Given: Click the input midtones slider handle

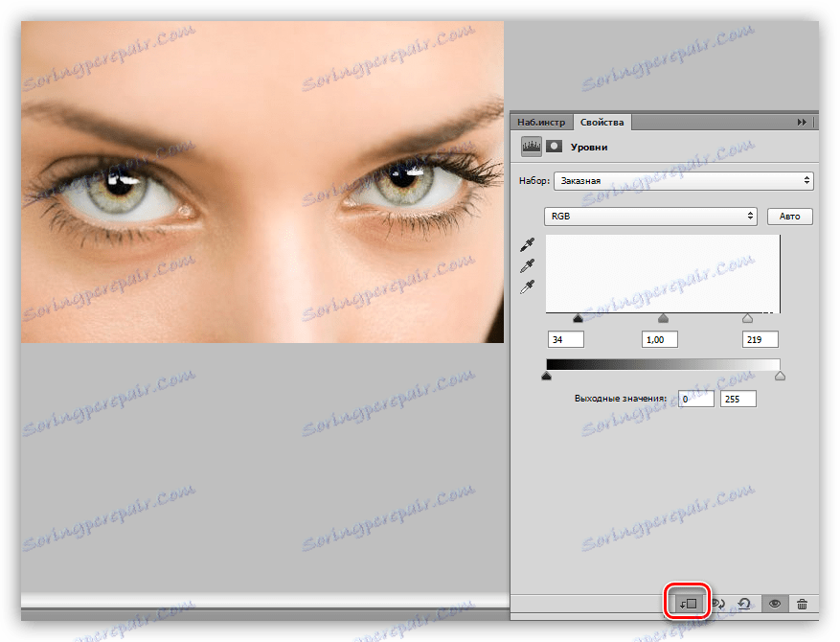Looking at the screenshot, I should coord(663,318).
